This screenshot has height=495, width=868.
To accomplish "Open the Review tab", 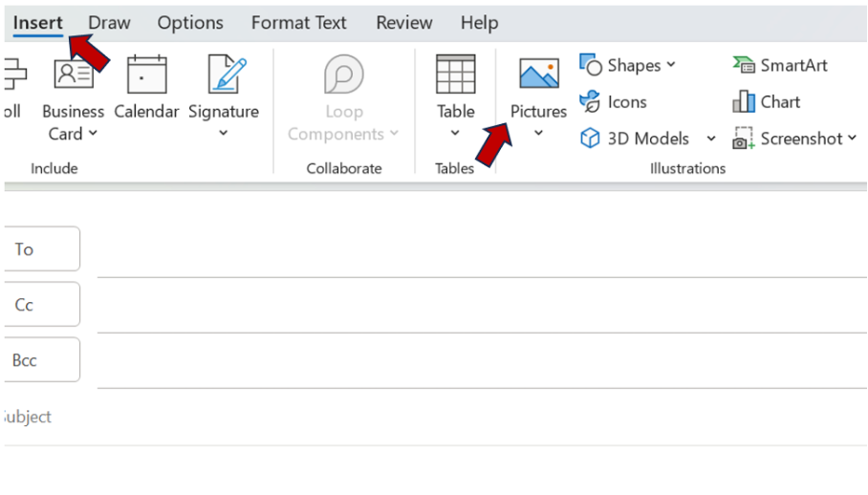I will tap(404, 22).
